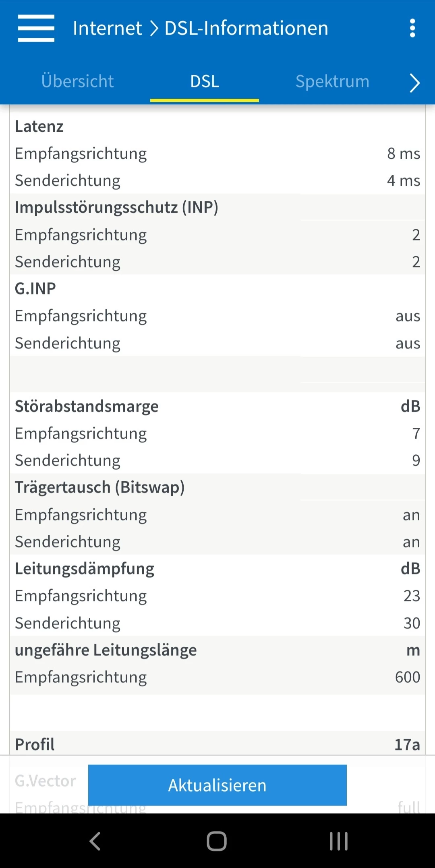Open the three-dot overflow menu
The image size is (435, 868).
(x=412, y=28)
